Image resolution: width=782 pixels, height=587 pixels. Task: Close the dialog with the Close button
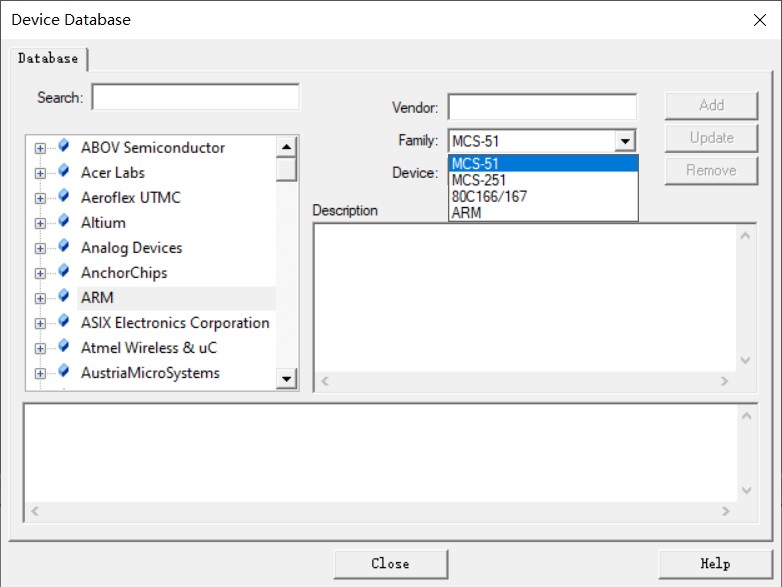pyautogui.click(x=391, y=564)
